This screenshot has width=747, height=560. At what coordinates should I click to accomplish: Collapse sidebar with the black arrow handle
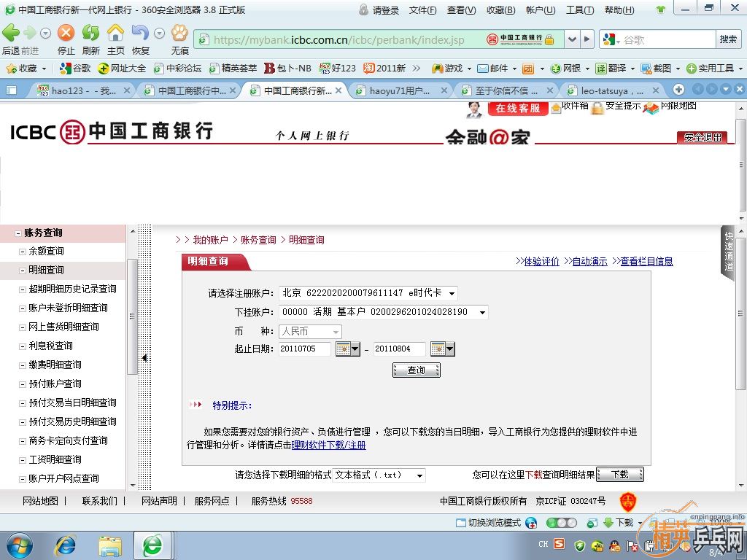pyautogui.click(x=144, y=357)
